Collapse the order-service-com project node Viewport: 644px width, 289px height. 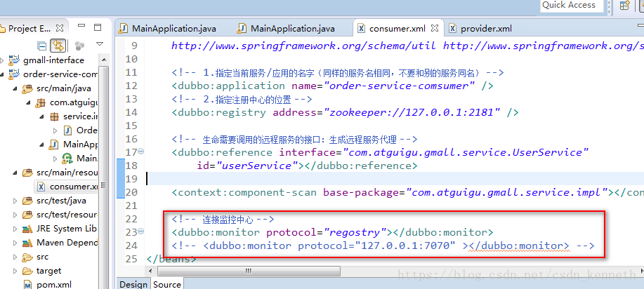[3, 74]
